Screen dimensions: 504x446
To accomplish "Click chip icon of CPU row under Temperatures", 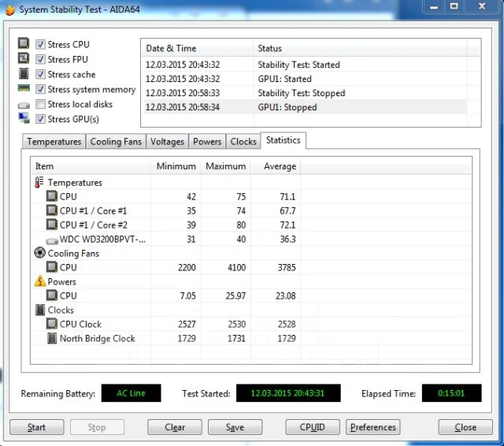I will 52,196.
